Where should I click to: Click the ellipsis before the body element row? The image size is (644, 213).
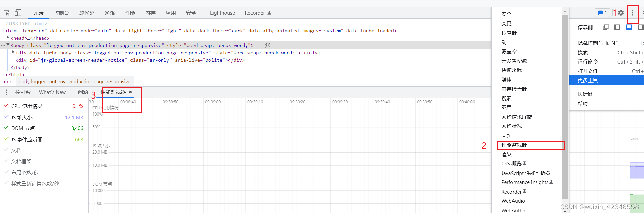(3, 45)
